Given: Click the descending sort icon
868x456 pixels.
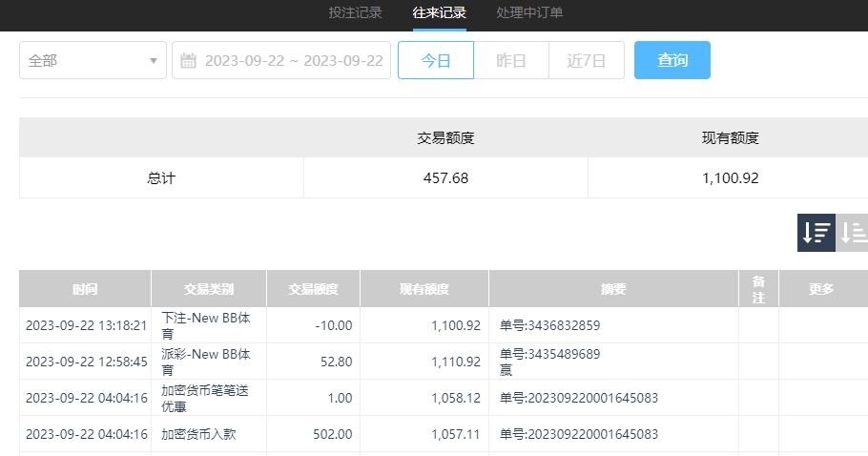Looking at the screenshot, I should point(816,233).
